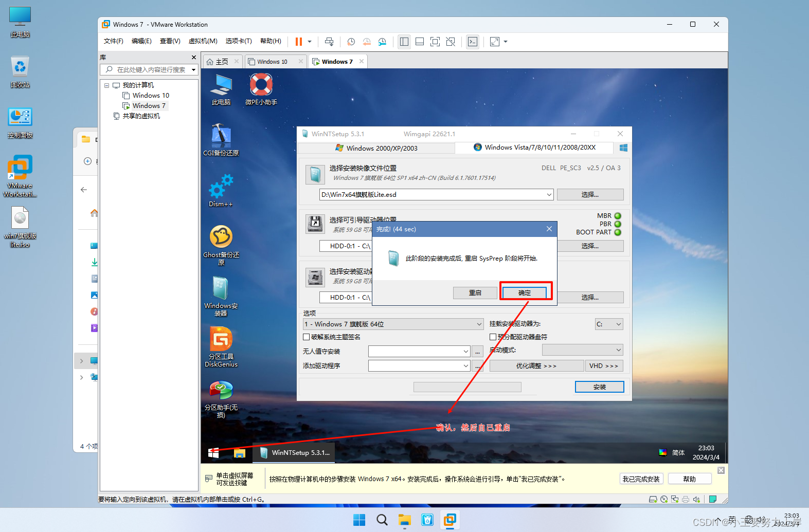Switch to Windows 2000/XP/2003 tab
Viewport: 809px width, 532px height.
tap(376, 148)
